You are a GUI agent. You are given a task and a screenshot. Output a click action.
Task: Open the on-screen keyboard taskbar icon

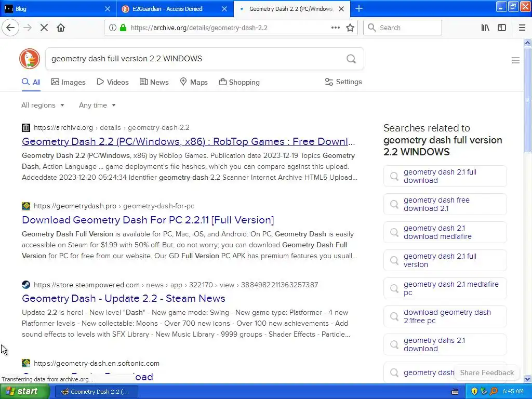(455, 392)
